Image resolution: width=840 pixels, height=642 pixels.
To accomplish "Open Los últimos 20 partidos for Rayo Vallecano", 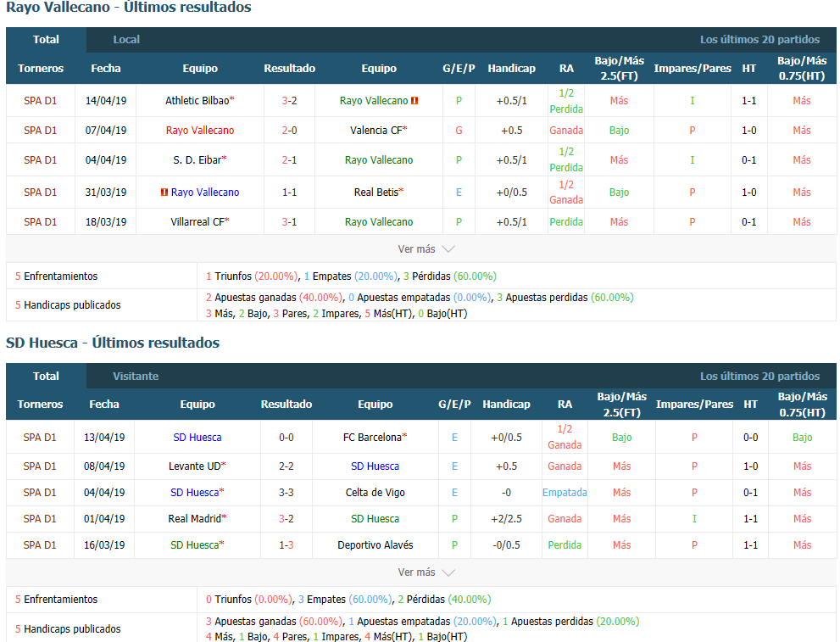I will click(759, 40).
